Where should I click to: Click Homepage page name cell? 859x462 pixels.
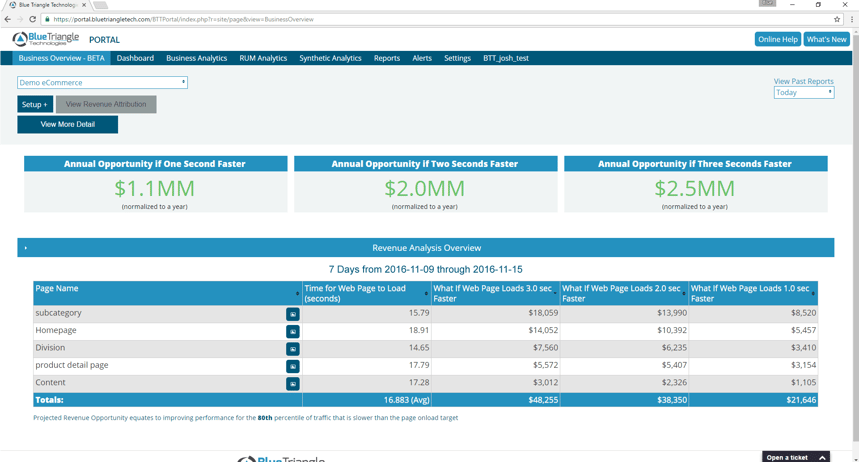coord(56,330)
